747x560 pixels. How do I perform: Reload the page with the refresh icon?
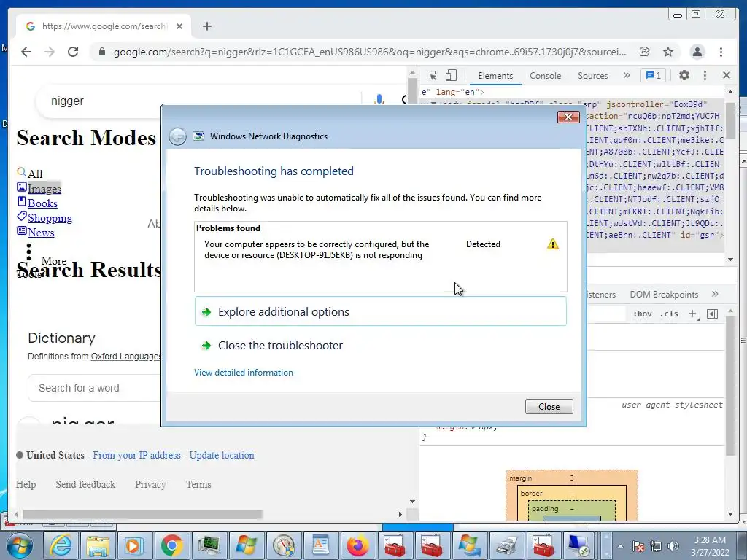[x=73, y=52]
